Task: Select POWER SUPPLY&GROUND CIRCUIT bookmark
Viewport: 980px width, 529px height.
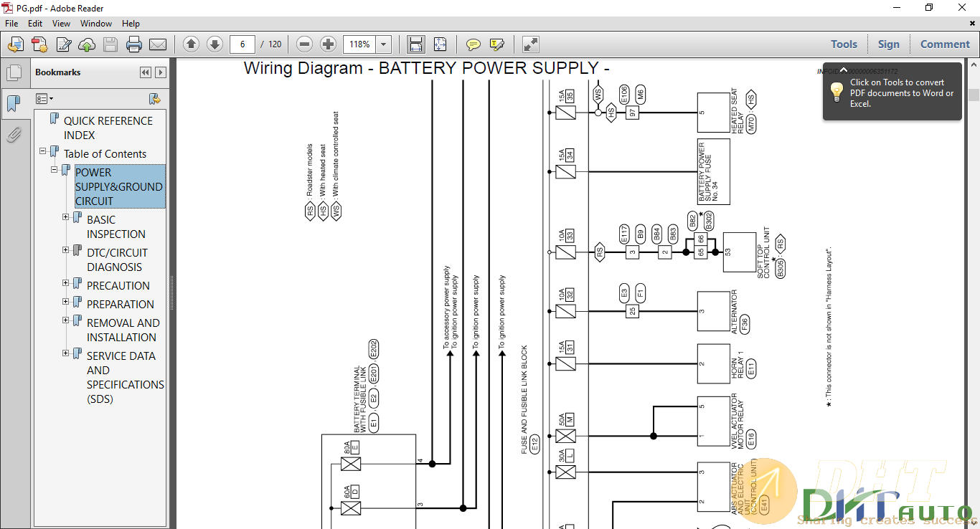Action: click(x=119, y=186)
